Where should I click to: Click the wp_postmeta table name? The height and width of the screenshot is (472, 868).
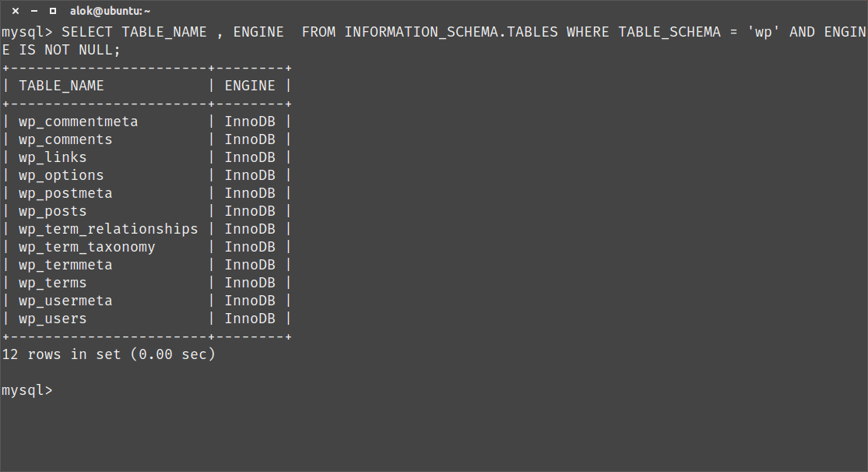point(65,193)
